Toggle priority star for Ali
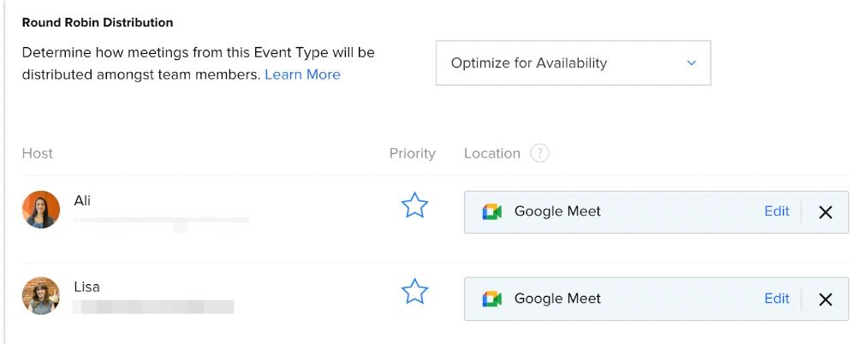868x344 pixels. [414, 205]
